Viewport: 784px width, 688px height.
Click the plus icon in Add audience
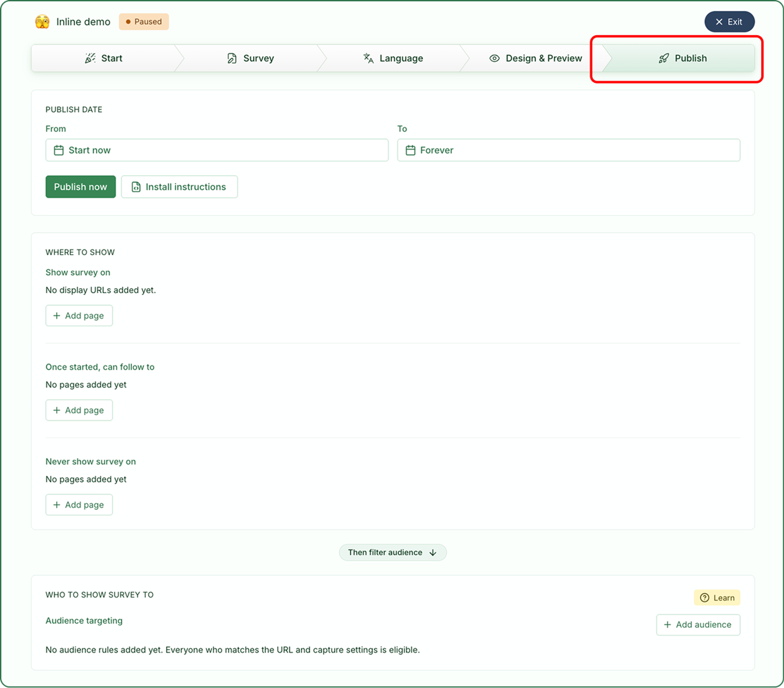pos(667,625)
